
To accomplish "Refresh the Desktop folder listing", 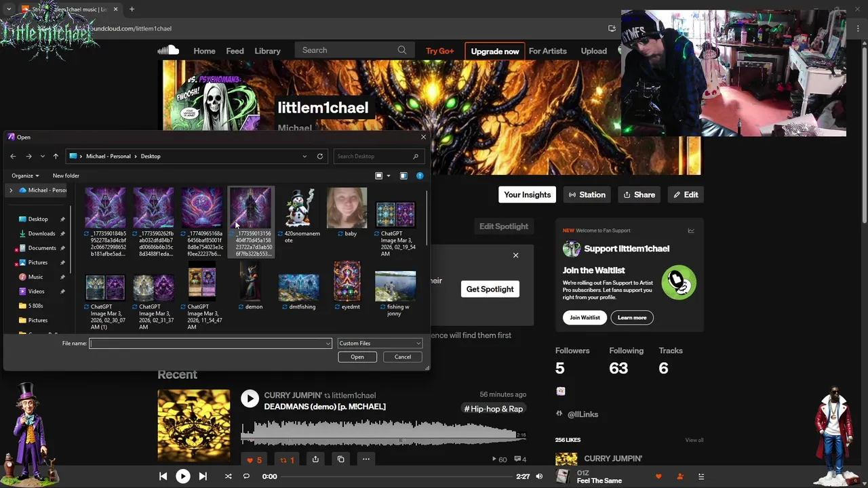I will click(320, 157).
